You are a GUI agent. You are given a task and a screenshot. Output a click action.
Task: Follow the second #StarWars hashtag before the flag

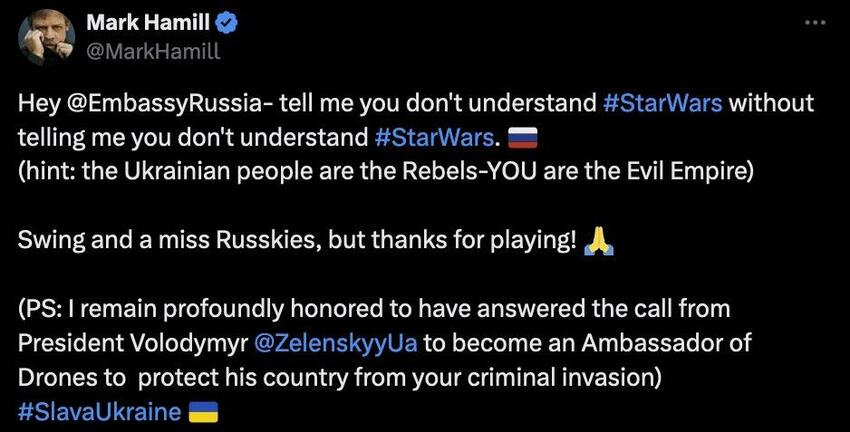pyautogui.click(x=434, y=138)
